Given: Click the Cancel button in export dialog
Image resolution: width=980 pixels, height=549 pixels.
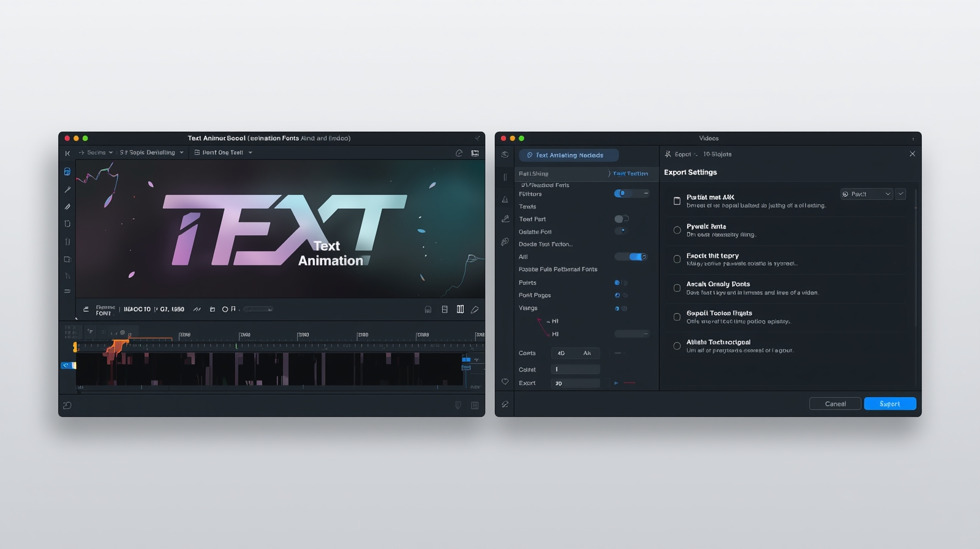Looking at the screenshot, I should 835,404.
